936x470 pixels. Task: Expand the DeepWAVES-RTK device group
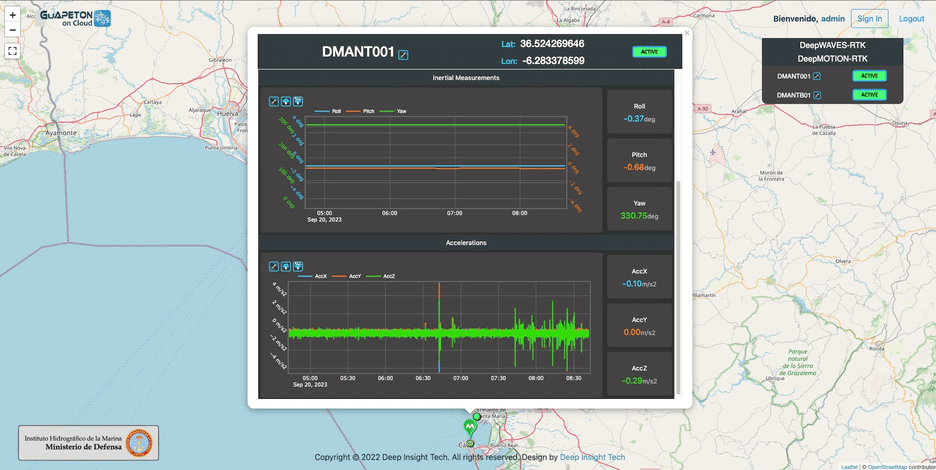point(832,45)
